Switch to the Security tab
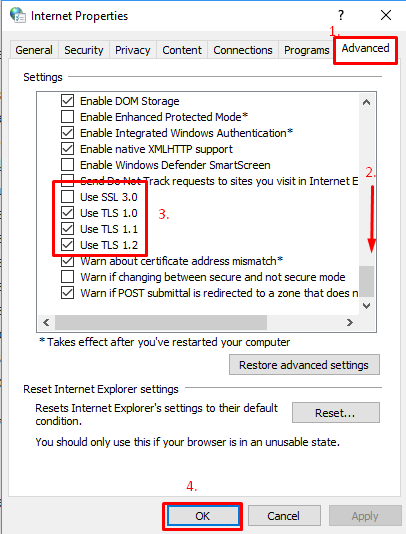The image size is (406, 534). point(84,50)
